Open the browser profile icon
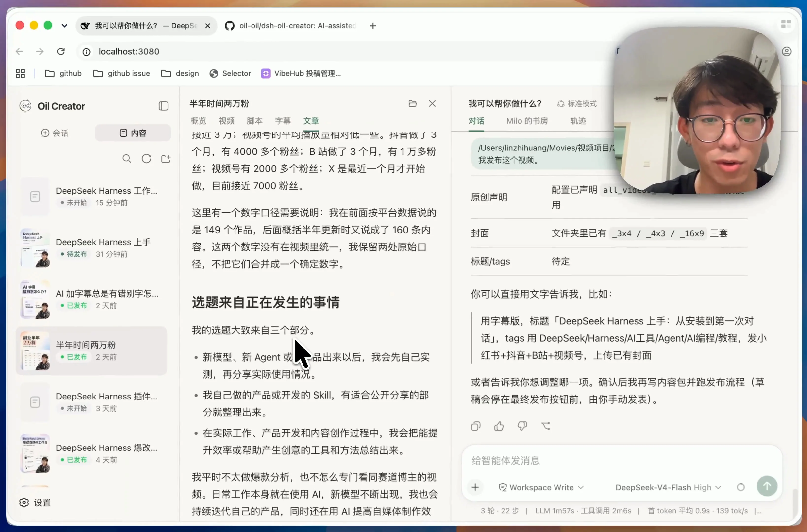Viewport: 807px width, 532px height. [x=787, y=51]
